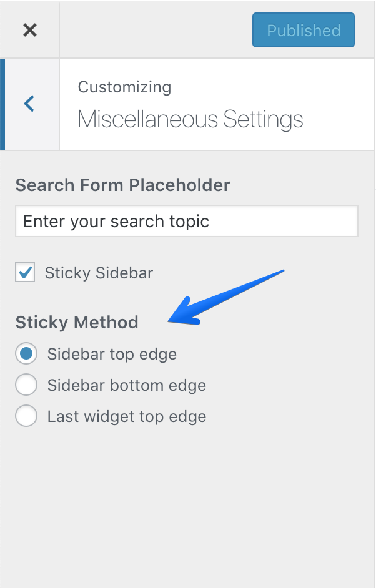Select the Sidebar top edge radio button
Image resolution: width=376 pixels, height=588 pixels.
point(26,354)
